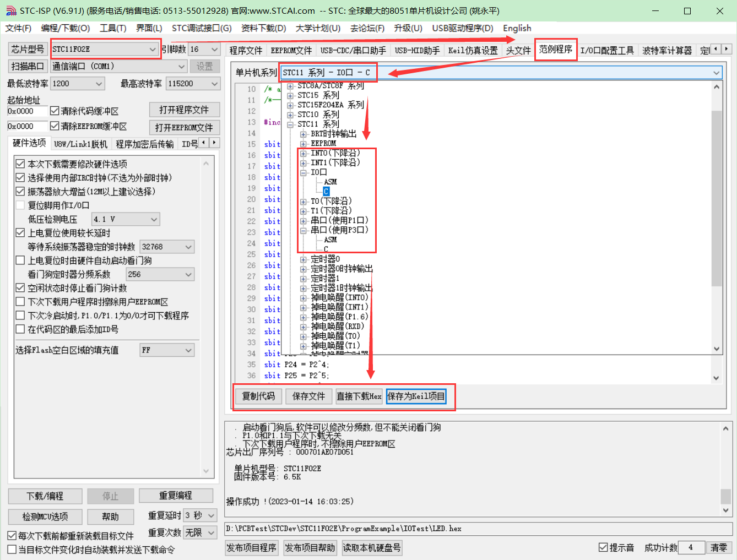Image resolution: width=737 pixels, height=560 pixels.
Task: Switch to the U8W/Link1脱机 tab
Action: point(80,144)
